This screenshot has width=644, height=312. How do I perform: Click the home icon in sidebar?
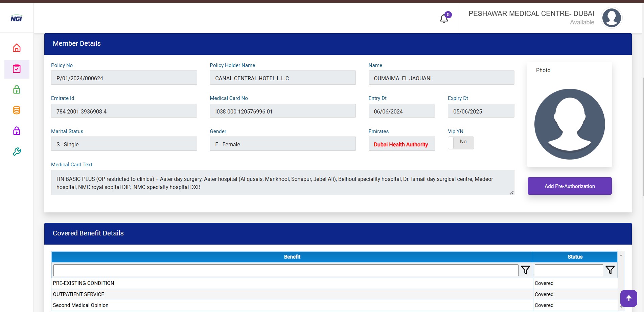[x=17, y=48]
